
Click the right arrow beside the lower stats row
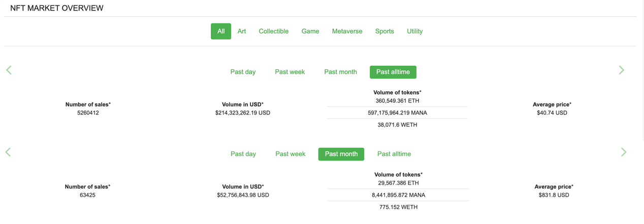pos(623,152)
